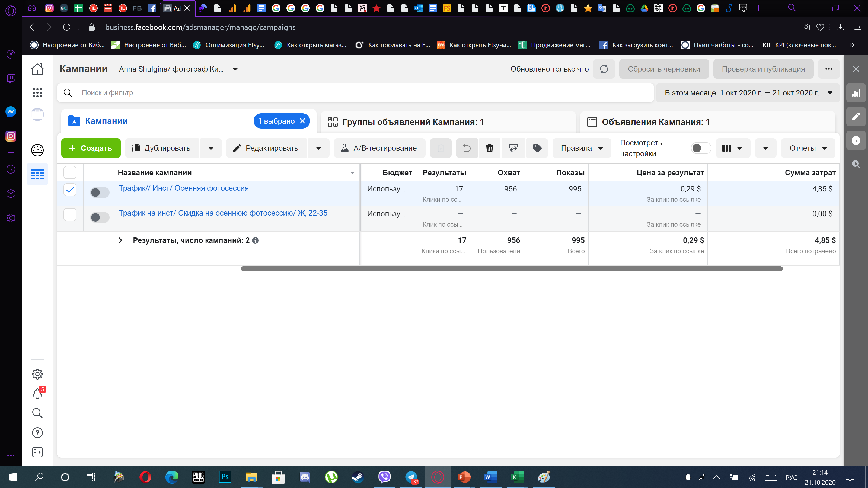This screenshot has height=488, width=868.
Task: Enable the Посмотреть настройки switch
Action: pos(701,148)
